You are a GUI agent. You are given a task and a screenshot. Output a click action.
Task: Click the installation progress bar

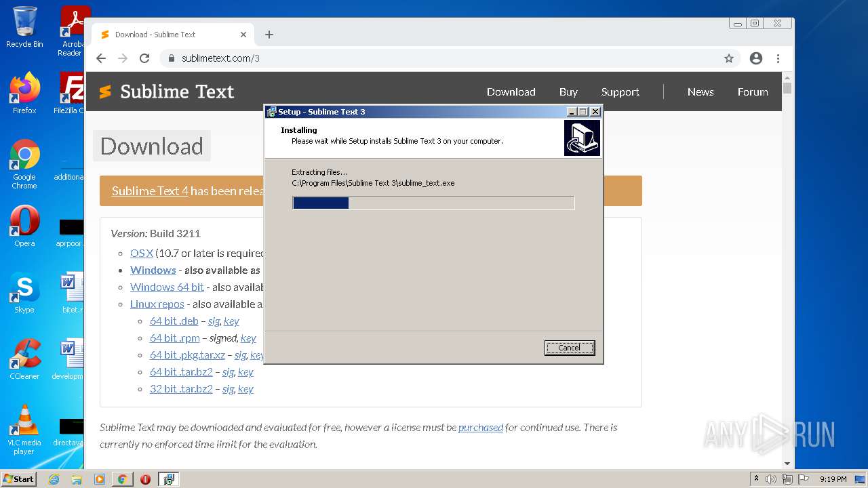pyautogui.click(x=433, y=203)
